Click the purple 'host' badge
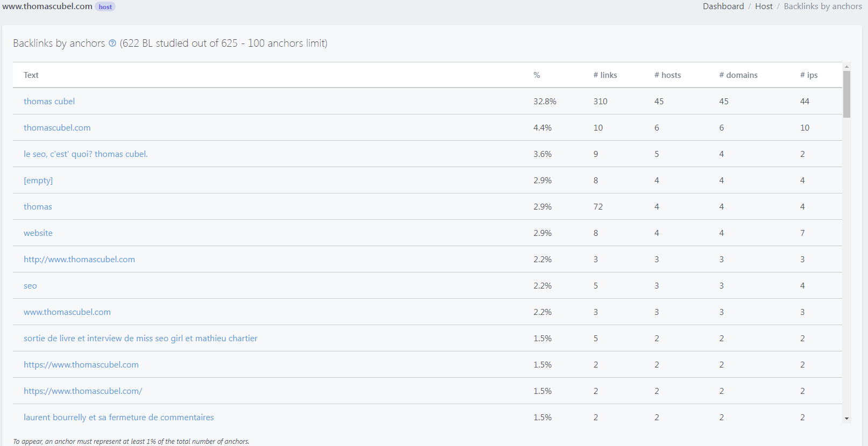868x446 pixels. click(105, 7)
